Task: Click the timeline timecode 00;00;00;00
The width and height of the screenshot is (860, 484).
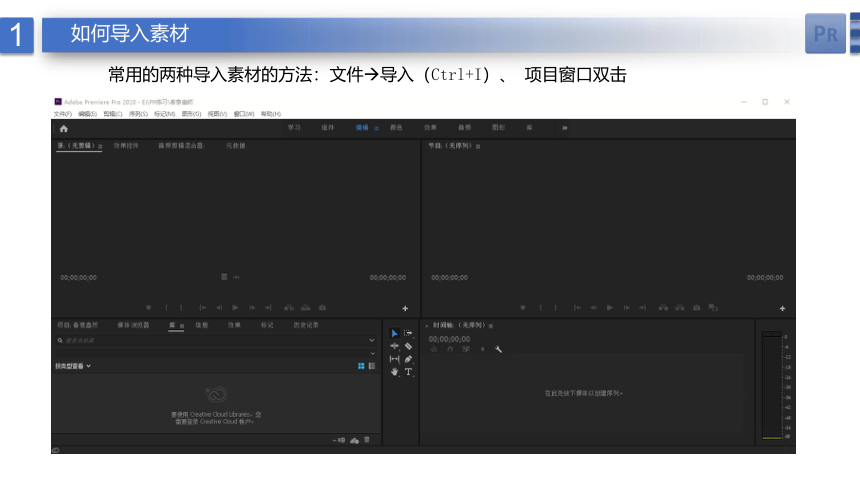Action: point(449,339)
